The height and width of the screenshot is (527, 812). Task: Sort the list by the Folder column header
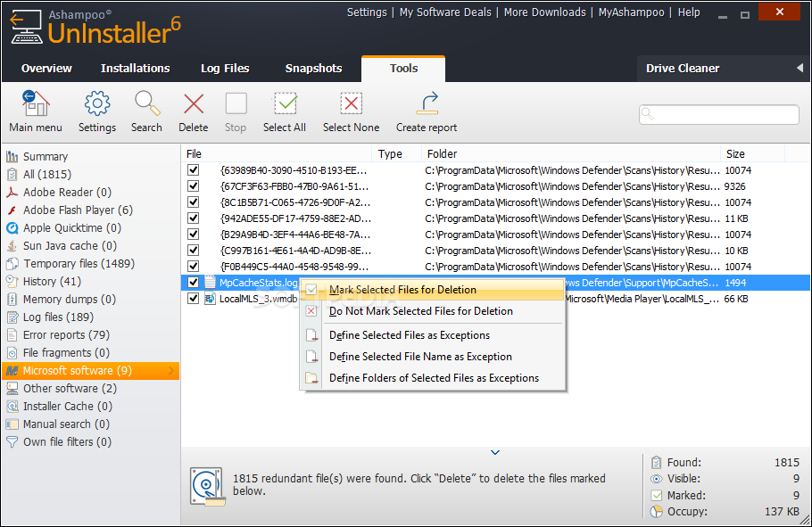pos(572,153)
